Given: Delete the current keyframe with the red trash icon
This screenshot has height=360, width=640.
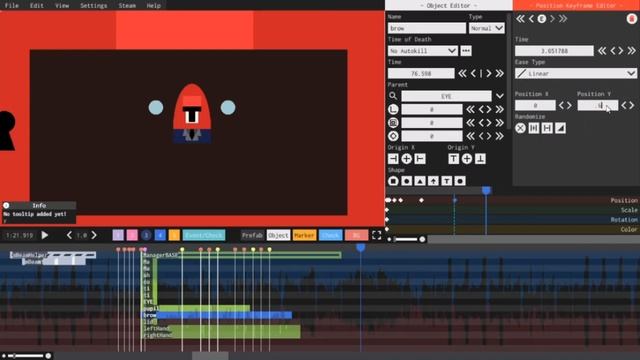Looking at the screenshot, I should (x=631, y=19).
